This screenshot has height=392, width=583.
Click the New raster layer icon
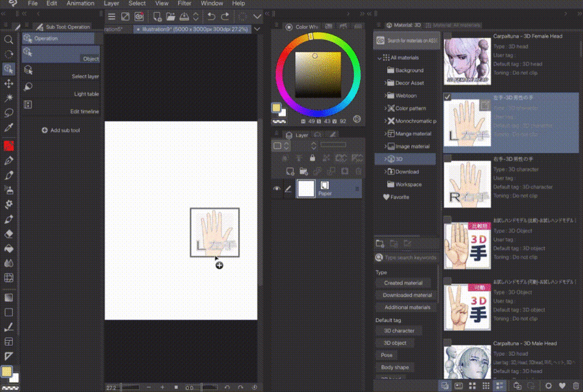[x=290, y=171]
